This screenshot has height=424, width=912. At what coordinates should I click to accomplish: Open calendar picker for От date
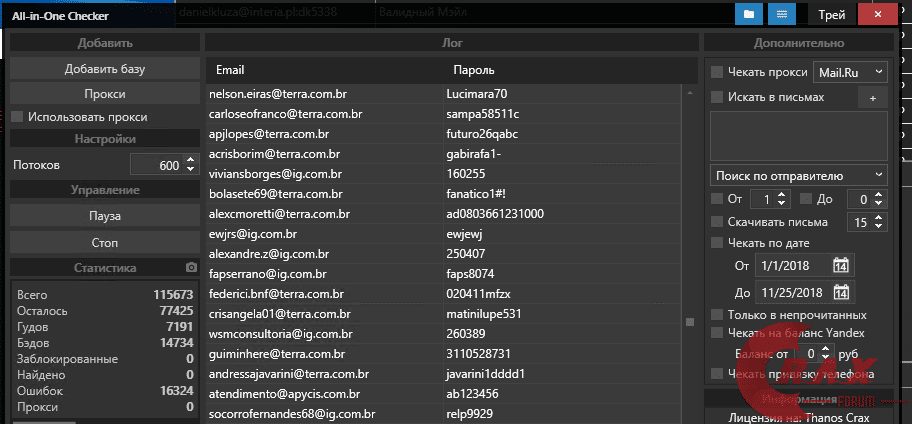[841, 266]
